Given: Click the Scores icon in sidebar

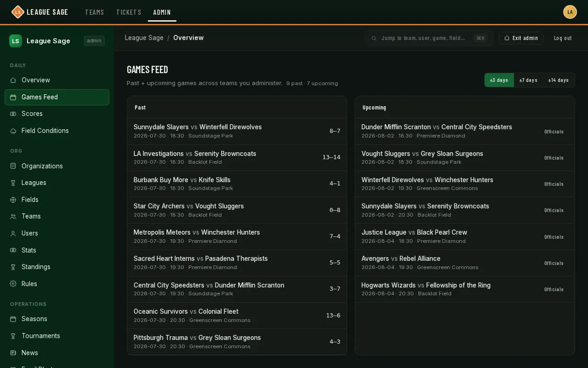Looking at the screenshot, I should [x=13, y=114].
